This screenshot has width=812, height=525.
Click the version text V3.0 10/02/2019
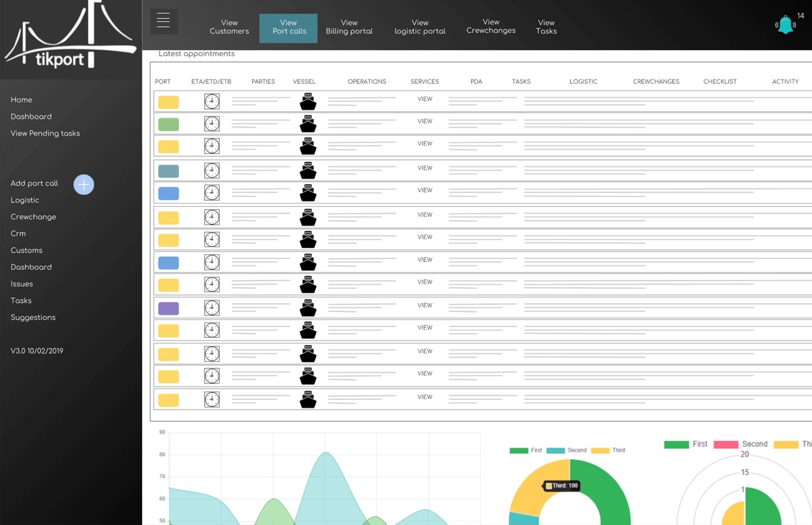pyautogui.click(x=37, y=351)
